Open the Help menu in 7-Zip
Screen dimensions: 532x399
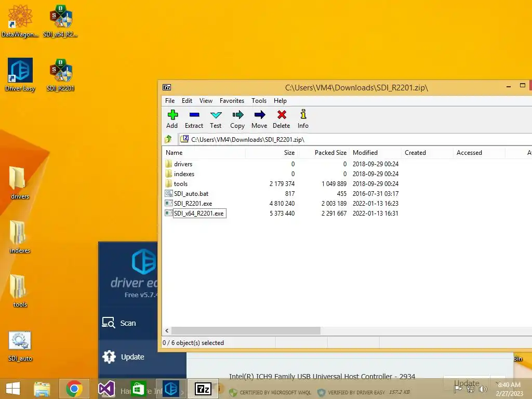tap(280, 101)
